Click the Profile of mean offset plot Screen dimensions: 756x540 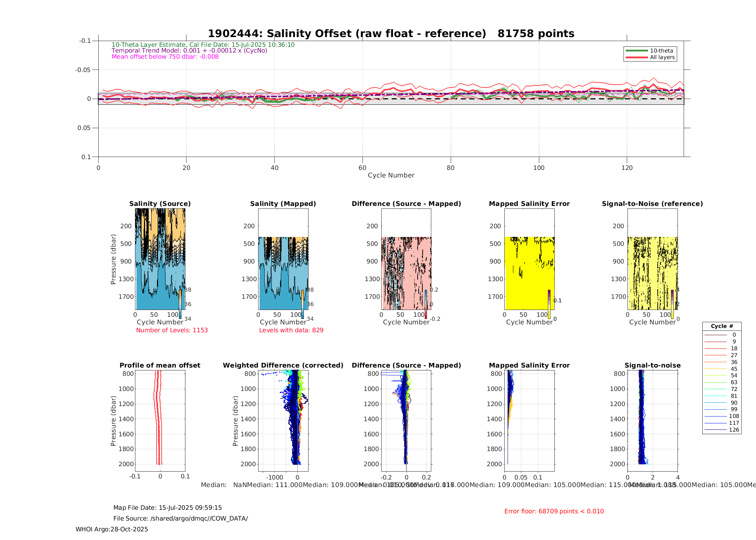click(160, 421)
